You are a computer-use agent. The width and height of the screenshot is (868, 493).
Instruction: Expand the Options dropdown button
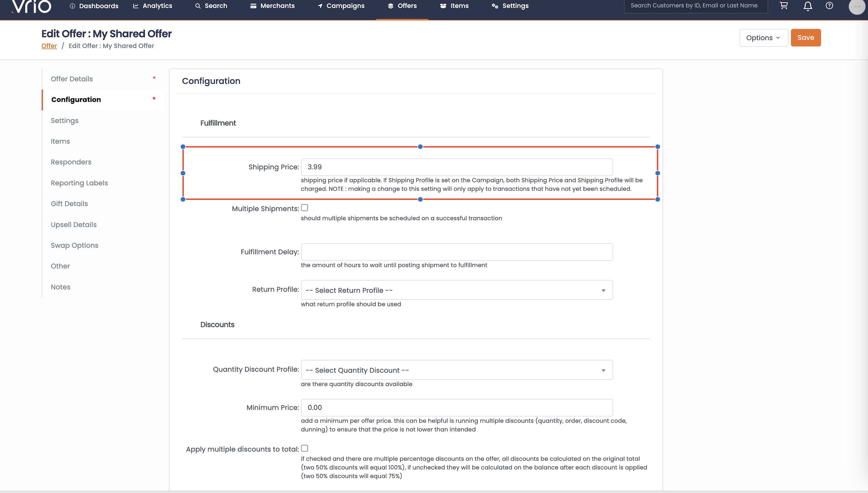tap(764, 38)
